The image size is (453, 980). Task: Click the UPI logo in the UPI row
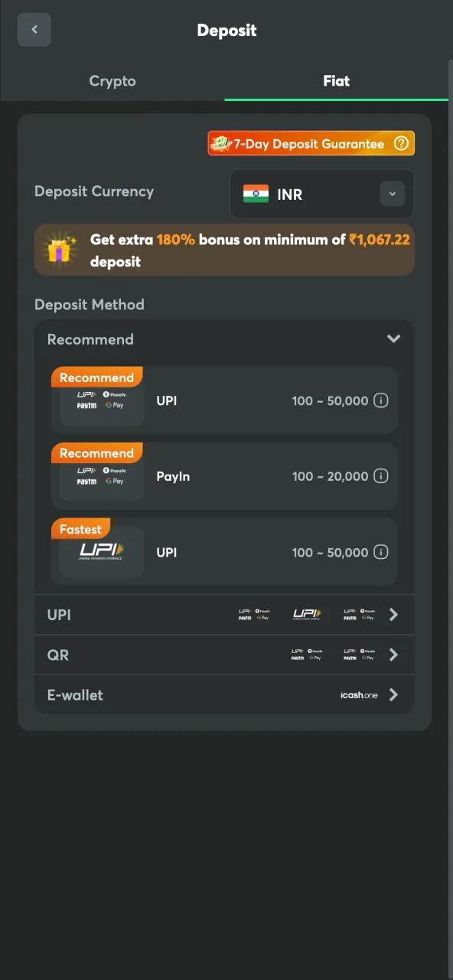[x=305, y=614]
